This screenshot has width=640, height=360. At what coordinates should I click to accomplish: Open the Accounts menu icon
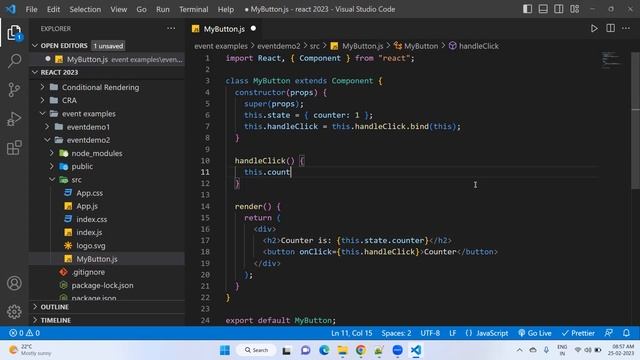tap(14, 283)
